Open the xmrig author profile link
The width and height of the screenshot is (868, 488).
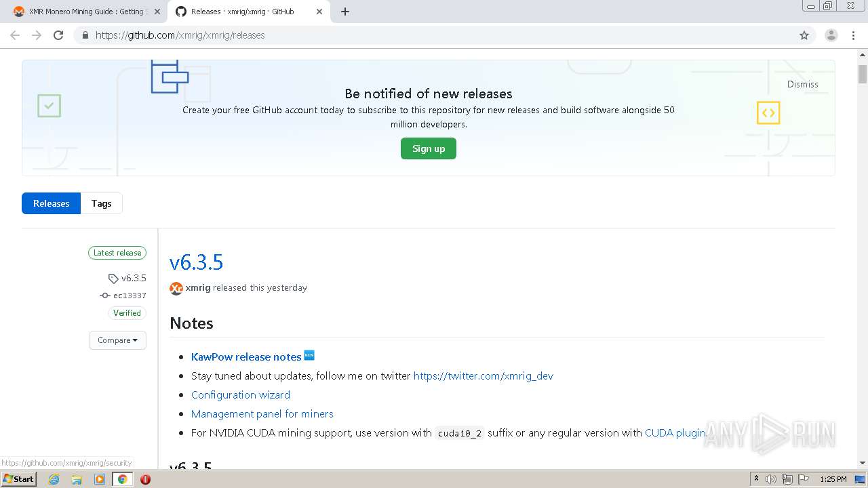point(198,287)
